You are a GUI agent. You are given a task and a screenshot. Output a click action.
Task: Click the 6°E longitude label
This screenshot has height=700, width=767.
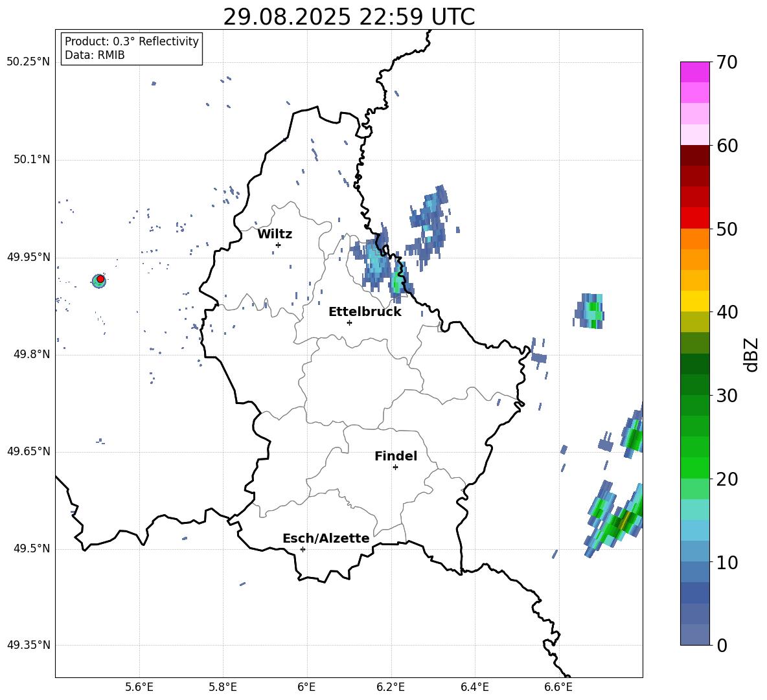(x=306, y=687)
